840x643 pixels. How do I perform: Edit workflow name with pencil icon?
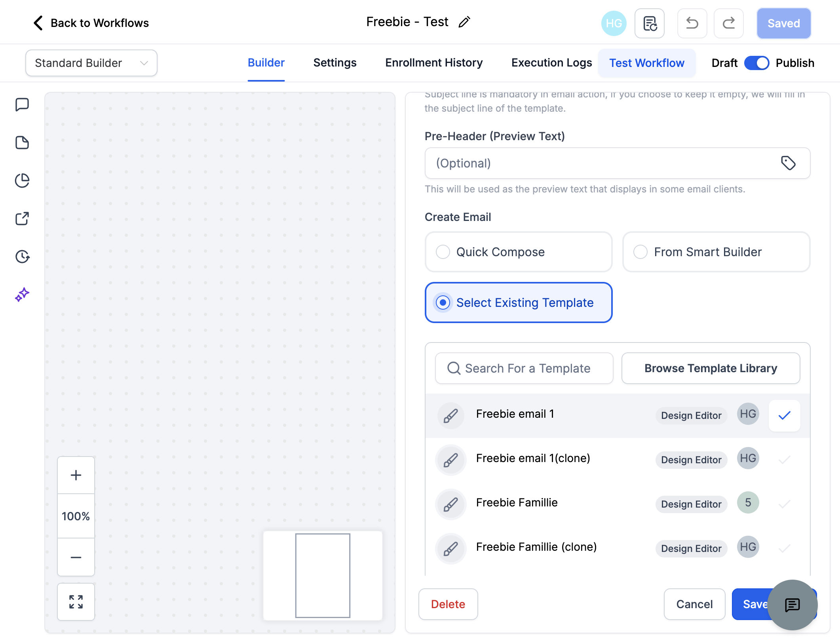point(464,22)
